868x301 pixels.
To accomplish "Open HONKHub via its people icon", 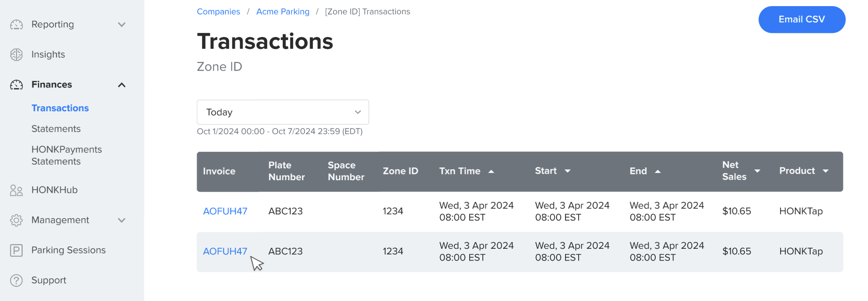I will [x=16, y=190].
